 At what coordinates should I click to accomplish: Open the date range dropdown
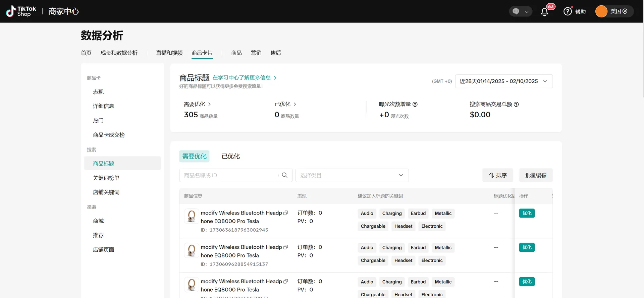[x=504, y=81]
